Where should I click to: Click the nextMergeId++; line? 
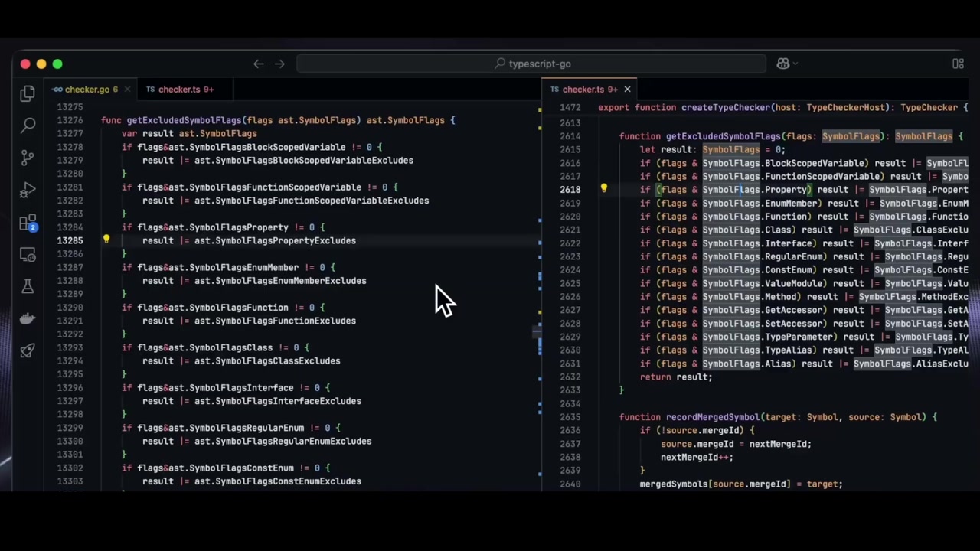(x=697, y=457)
